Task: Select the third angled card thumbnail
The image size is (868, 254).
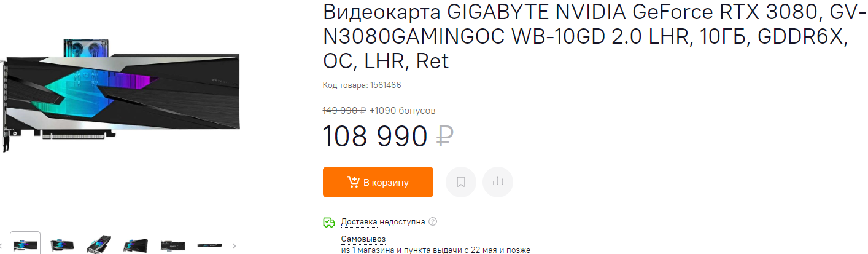Action: coord(99,244)
